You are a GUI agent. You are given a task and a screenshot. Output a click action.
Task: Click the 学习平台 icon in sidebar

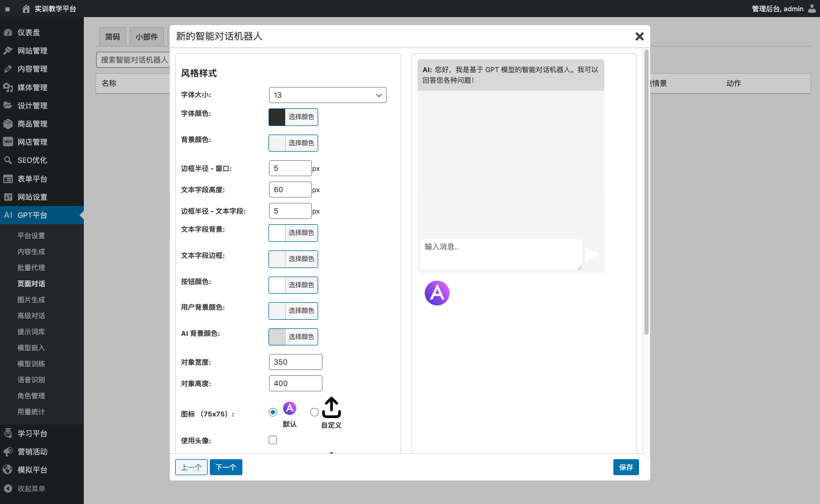(8, 434)
